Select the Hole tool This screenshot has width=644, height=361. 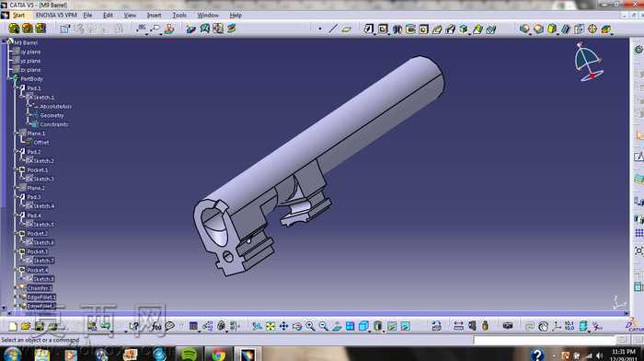pyautogui.click(x=423, y=29)
